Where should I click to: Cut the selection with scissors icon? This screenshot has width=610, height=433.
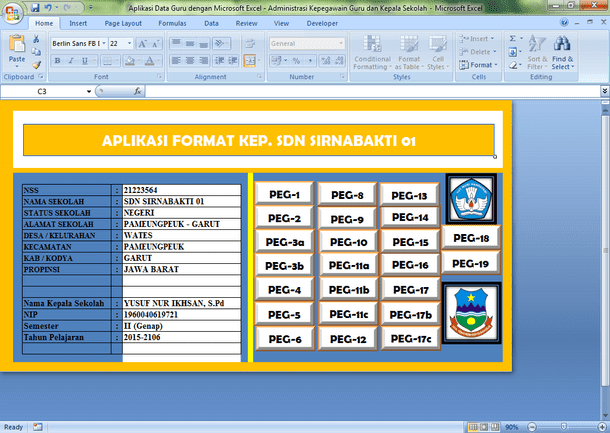[36, 39]
